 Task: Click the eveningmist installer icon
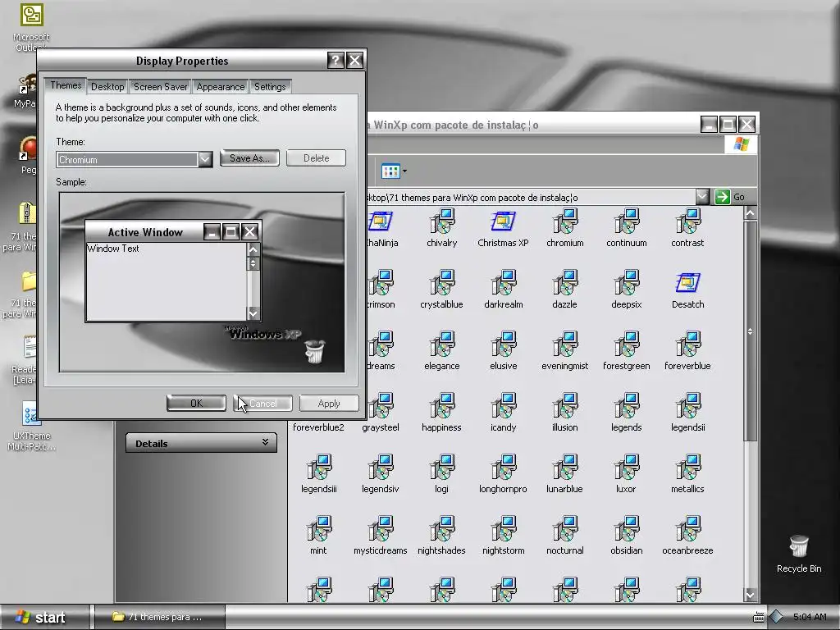564,345
